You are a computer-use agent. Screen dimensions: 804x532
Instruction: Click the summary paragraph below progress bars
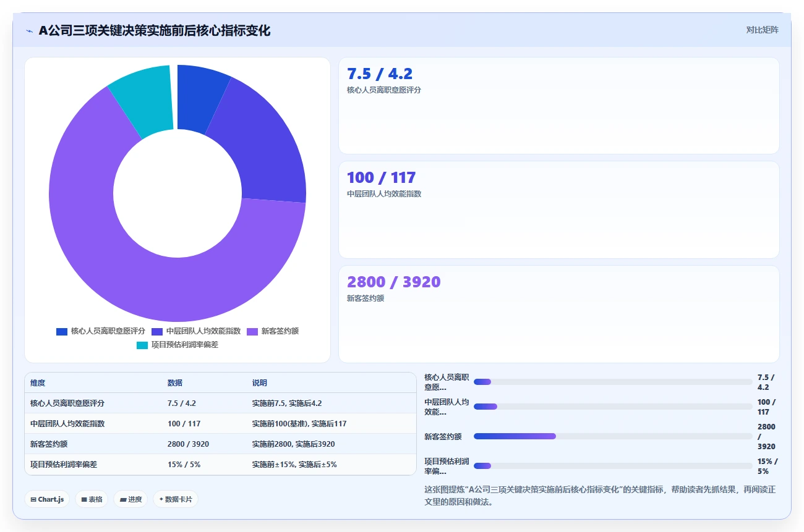click(600, 496)
